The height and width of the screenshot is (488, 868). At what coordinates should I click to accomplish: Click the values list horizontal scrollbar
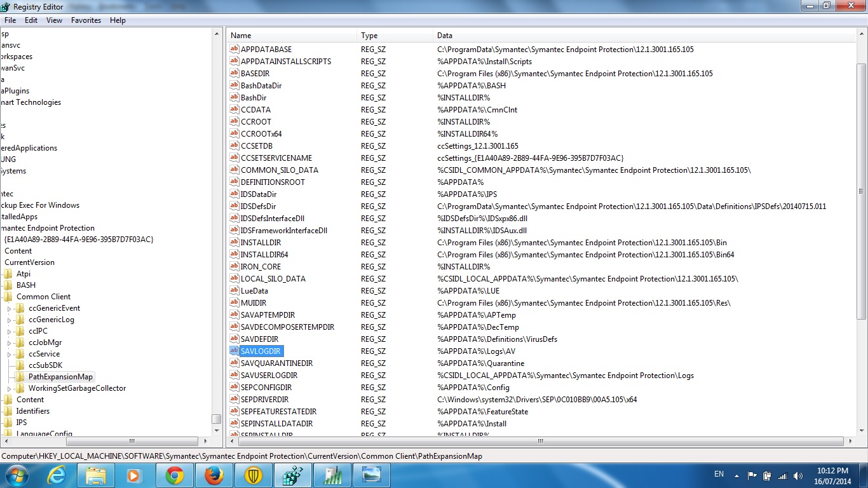541,441
